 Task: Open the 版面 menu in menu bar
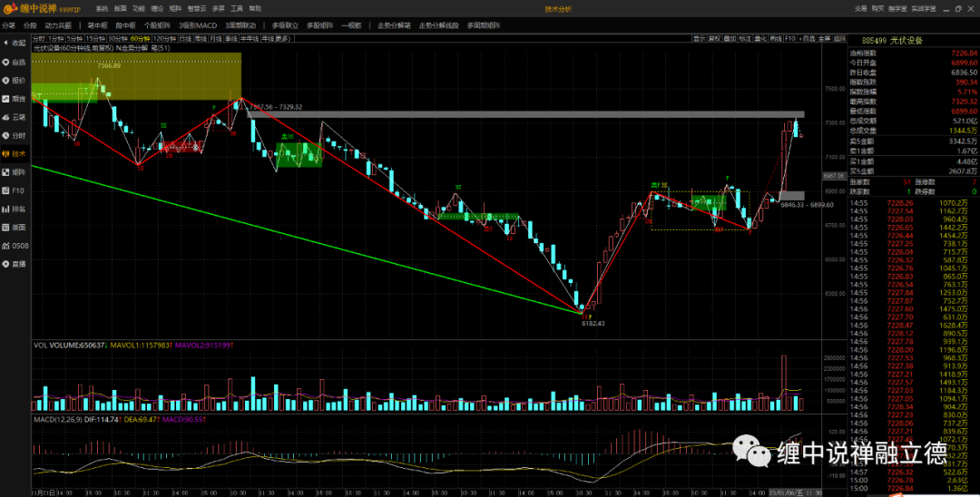(x=120, y=9)
